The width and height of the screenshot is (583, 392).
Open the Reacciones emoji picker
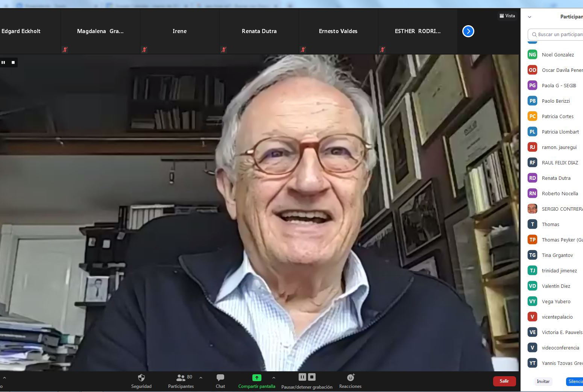point(351,378)
